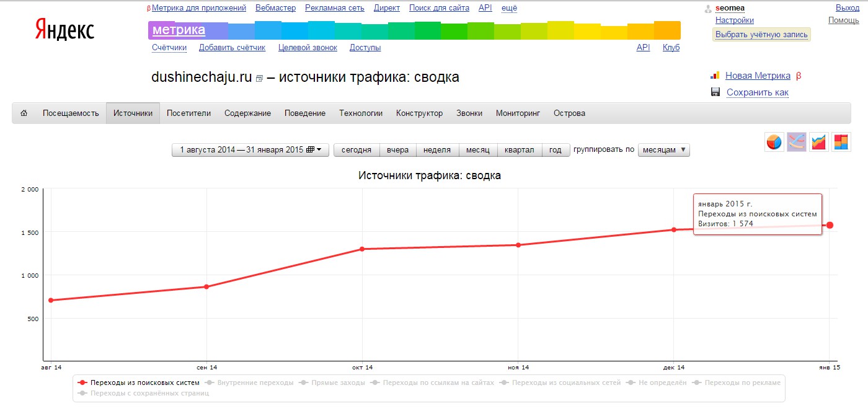Click the январь 15 data point
The height and width of the screenshot is (411, 868).
click(830, 225)
